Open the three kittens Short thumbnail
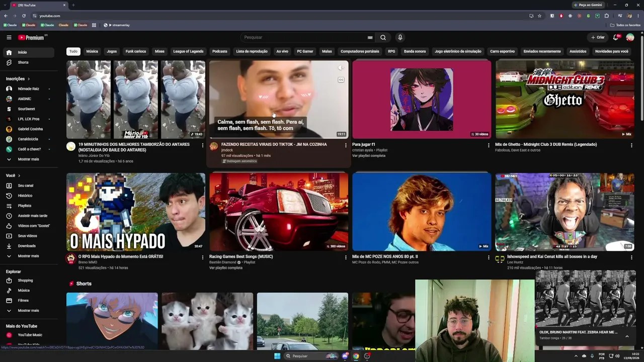Viewport: 644px width, 362px height. 207,321
